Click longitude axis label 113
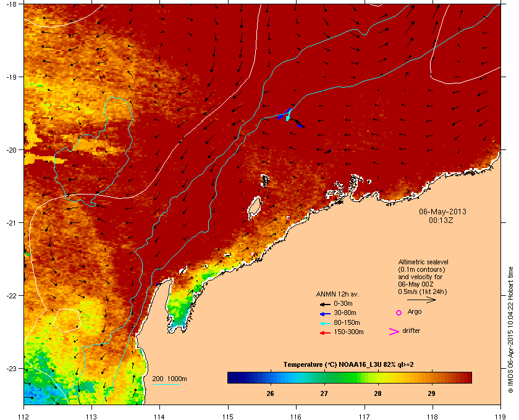The width and height of the screenshot is (519, 420). tap(91, 417)
